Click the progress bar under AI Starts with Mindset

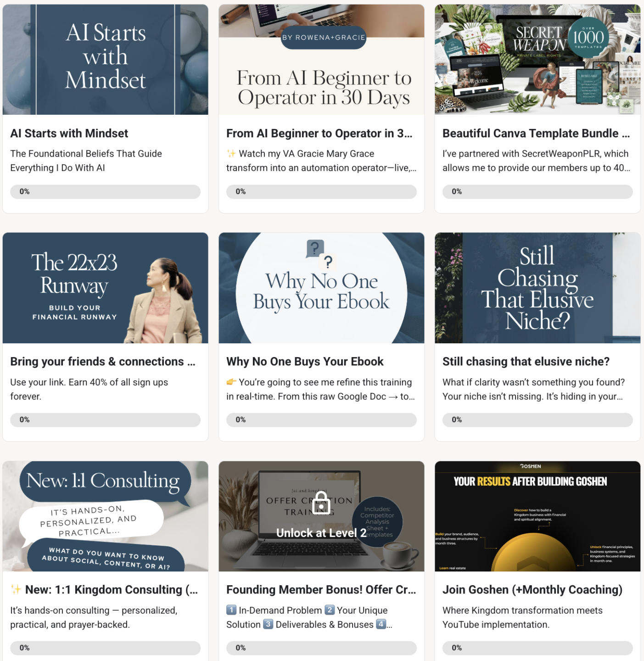106,192
